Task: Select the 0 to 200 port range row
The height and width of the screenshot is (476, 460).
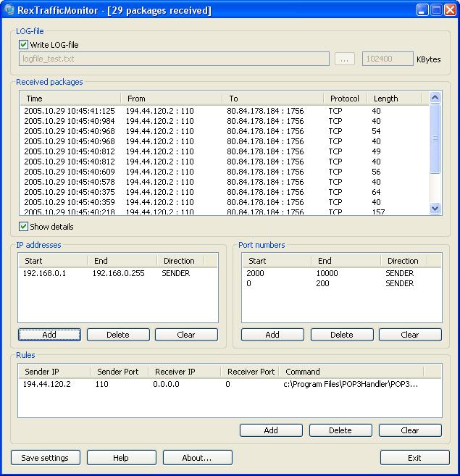Action: coord(342,283)
